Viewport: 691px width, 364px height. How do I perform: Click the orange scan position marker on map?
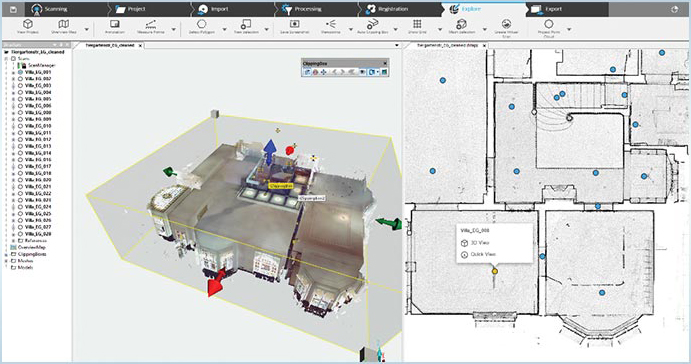(x=494, y=271)
